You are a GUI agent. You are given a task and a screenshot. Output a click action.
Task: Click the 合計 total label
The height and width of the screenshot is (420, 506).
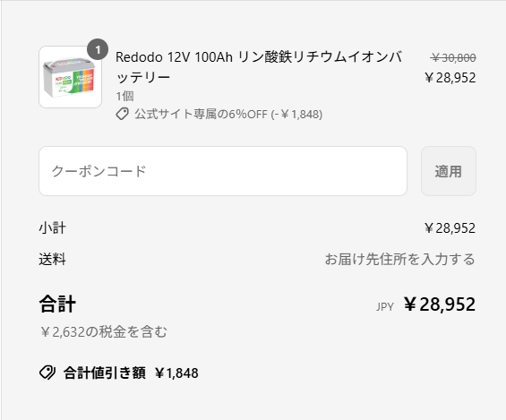click(57, 304)
